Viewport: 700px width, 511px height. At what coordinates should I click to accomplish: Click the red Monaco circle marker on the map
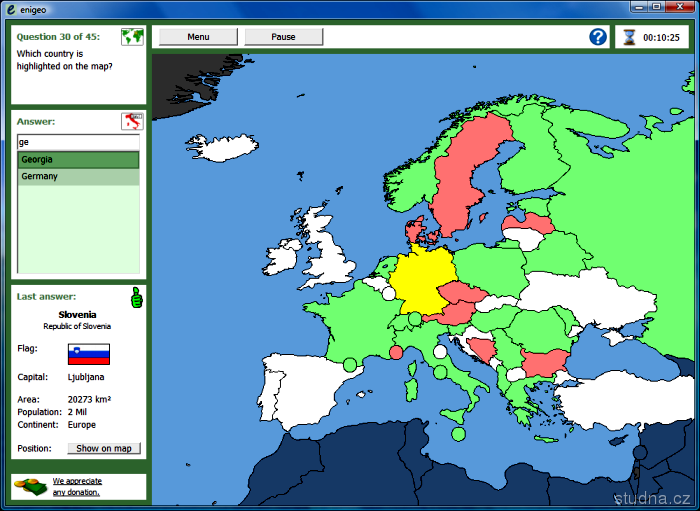tap(396, 352)
